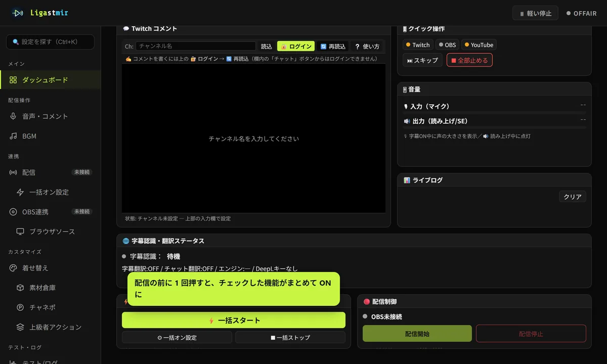Click the 状態: チャンネル未設定 status text

point(178,219)
